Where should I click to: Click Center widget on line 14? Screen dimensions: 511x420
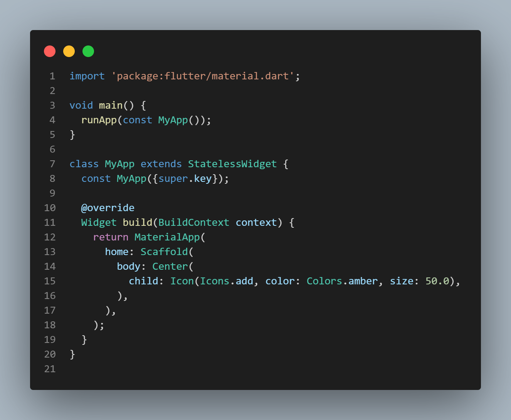[170, 266]
